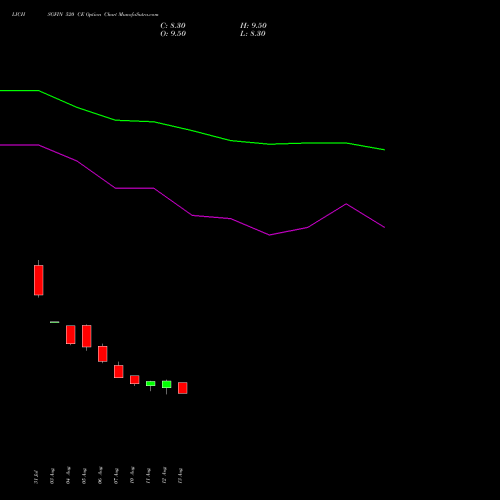Click the "10 Aug" date axis label

(x=132, y=475)
